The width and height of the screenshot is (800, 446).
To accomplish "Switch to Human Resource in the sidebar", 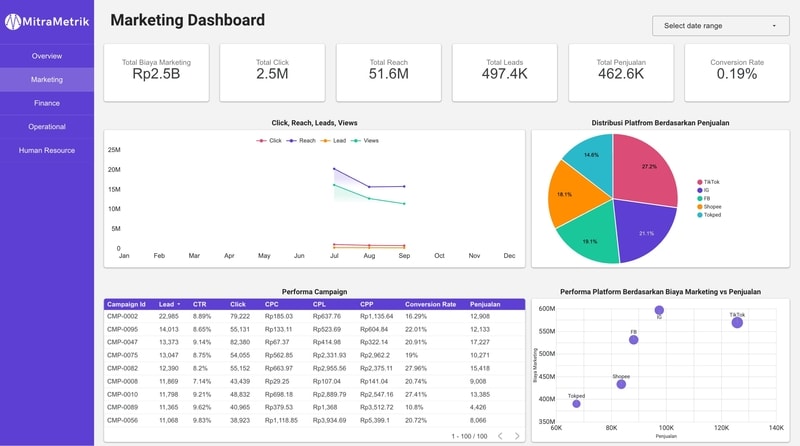I will tap(46, 150).
